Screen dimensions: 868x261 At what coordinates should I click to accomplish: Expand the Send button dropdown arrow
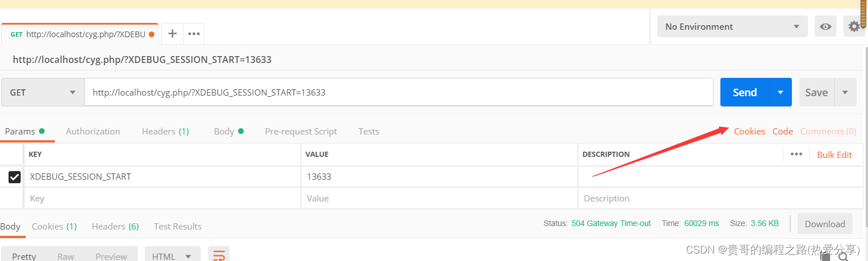780,92
